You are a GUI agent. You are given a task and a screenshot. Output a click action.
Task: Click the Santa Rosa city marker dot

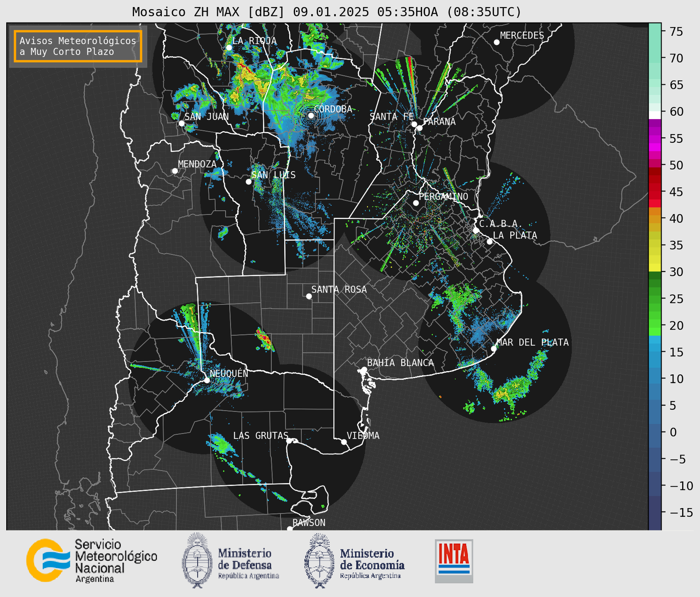309,296
